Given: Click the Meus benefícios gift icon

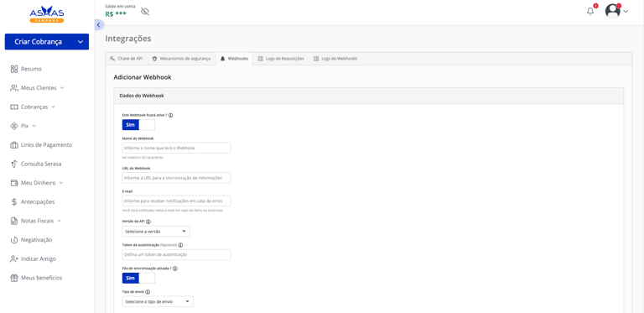Looking at the screenshot, I should click(14, 278).
